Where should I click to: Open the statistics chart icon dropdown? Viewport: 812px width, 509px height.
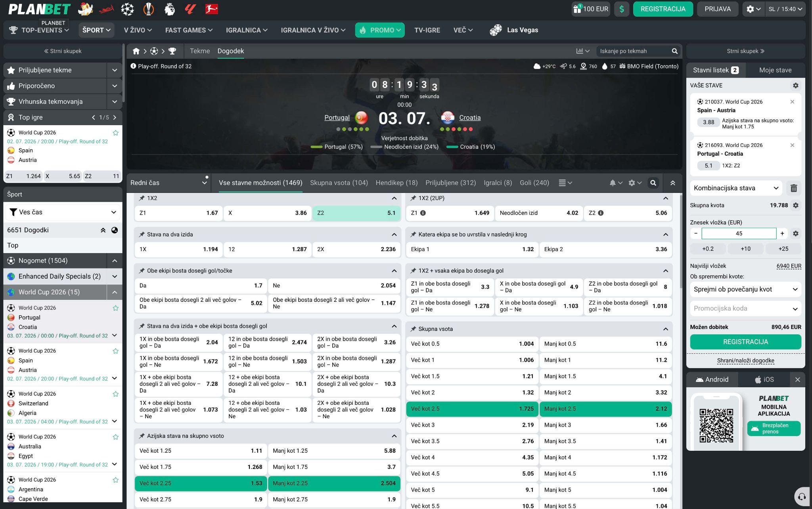(x=583, y=51)
